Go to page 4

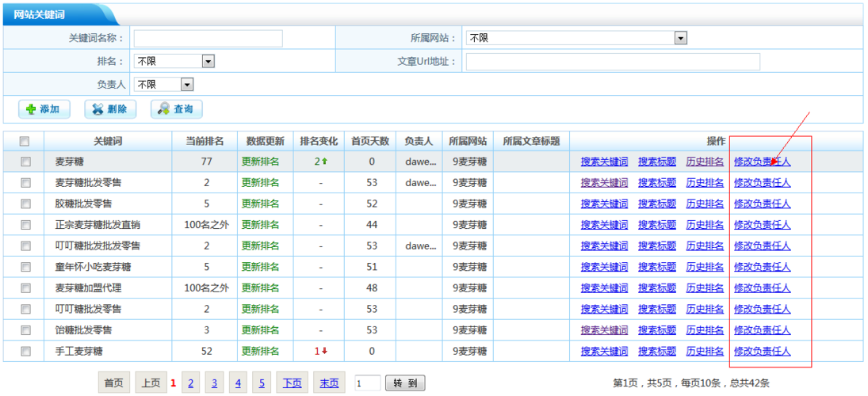pyautogui.click(x=238, y=383)
